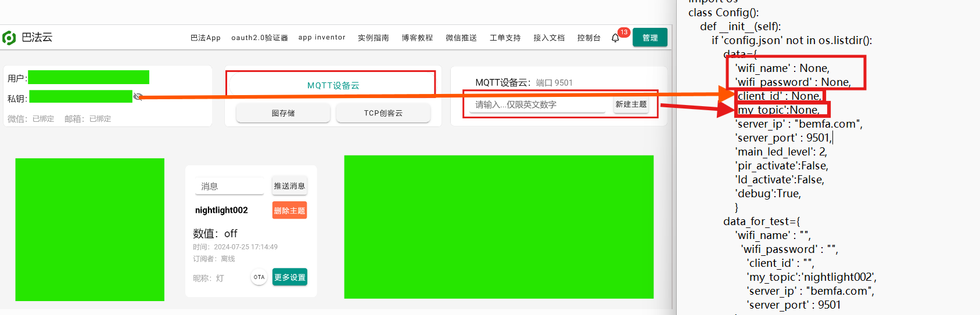Viewport: 980px width, 315px height.
Task: Open the notification bell icon
Action: (615, 38)
